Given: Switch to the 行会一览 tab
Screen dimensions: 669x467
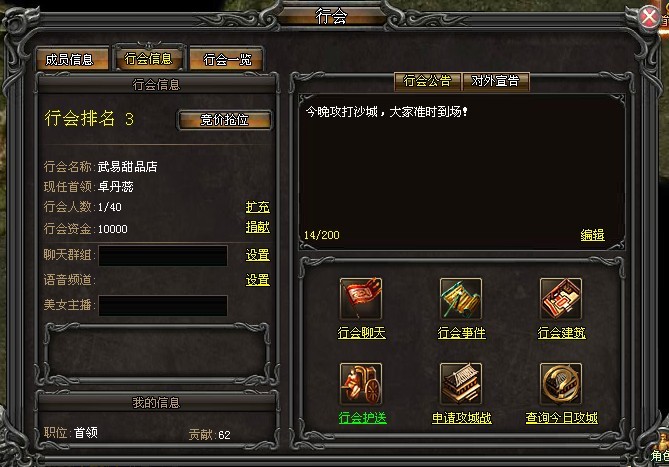Looking at the screenshot, I should [x=226, y=59].
